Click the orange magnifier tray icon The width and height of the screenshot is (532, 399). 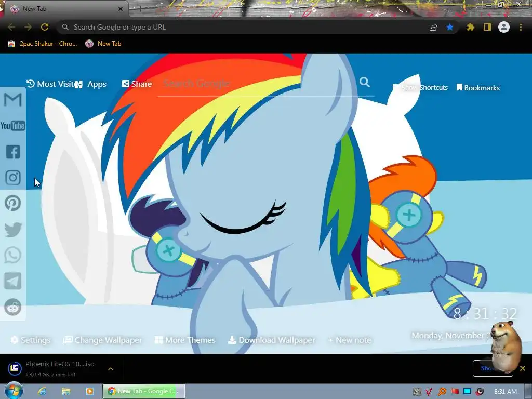click(442, 392)
